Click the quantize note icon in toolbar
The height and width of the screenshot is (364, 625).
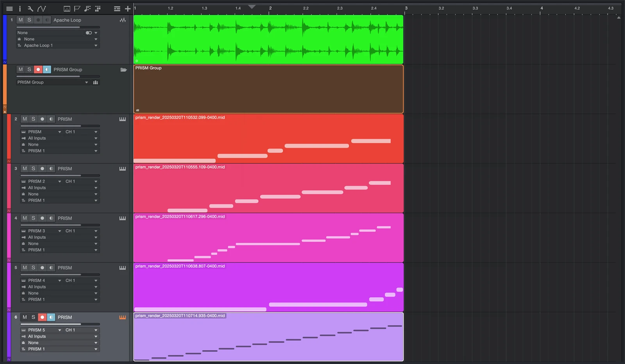pos(87,8)
